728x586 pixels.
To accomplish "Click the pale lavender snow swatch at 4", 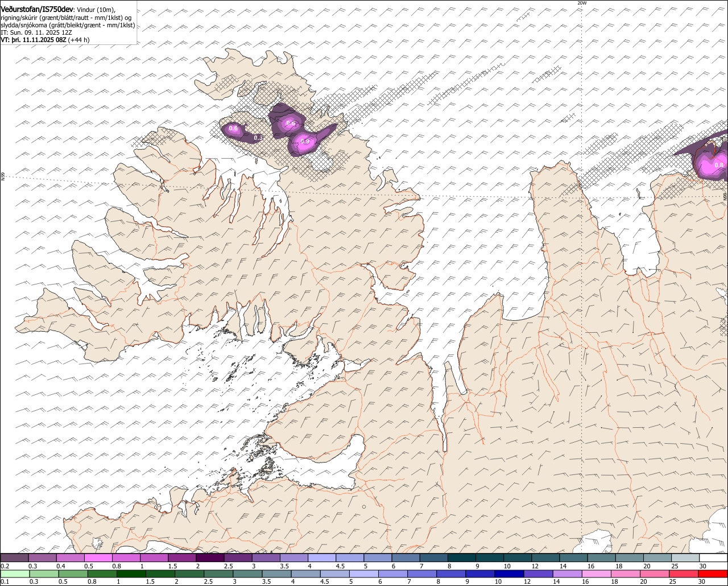I will pyautogui.click(x=322, y=558).
